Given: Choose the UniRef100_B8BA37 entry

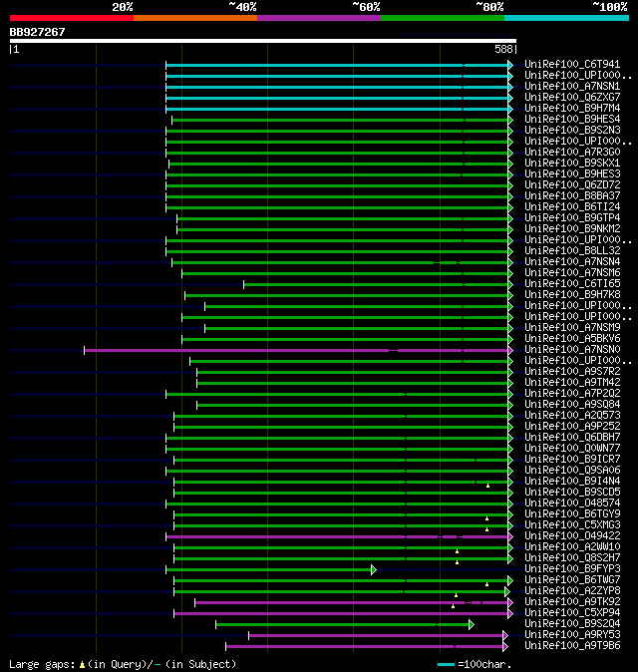Looking at the screenshot, I should tap(572, 195).
